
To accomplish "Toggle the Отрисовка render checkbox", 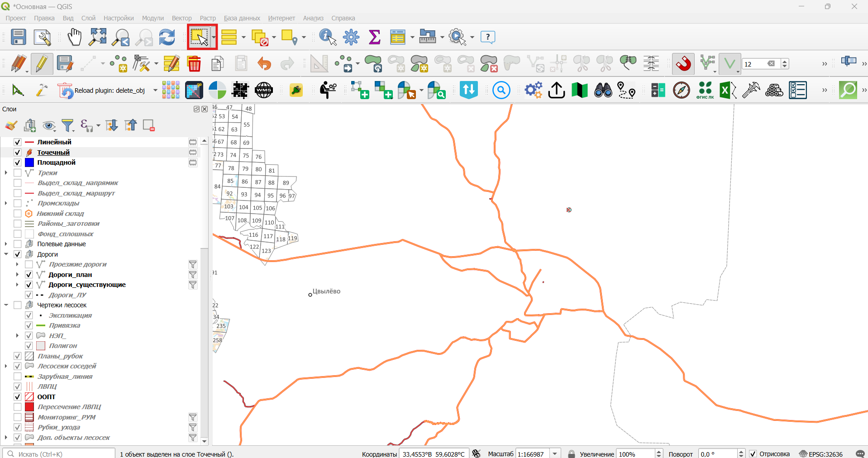I will click(753, 454).
